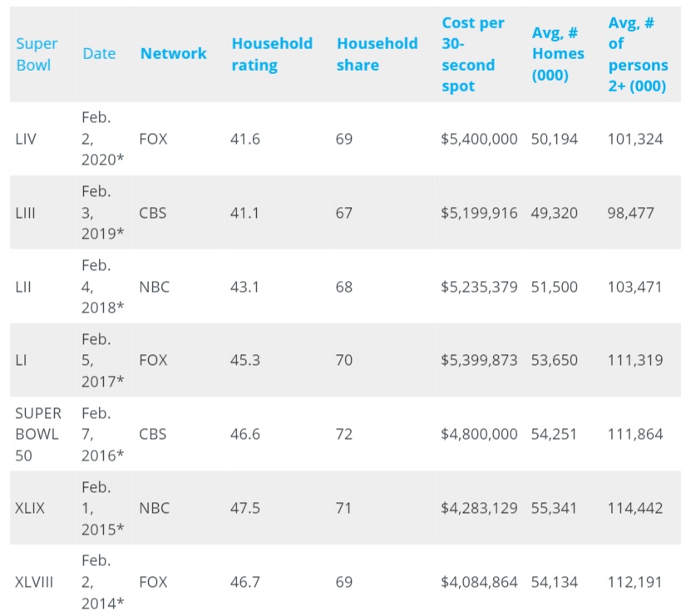
Task: Click the Household rating column header
Action: [x=272, y=54]
